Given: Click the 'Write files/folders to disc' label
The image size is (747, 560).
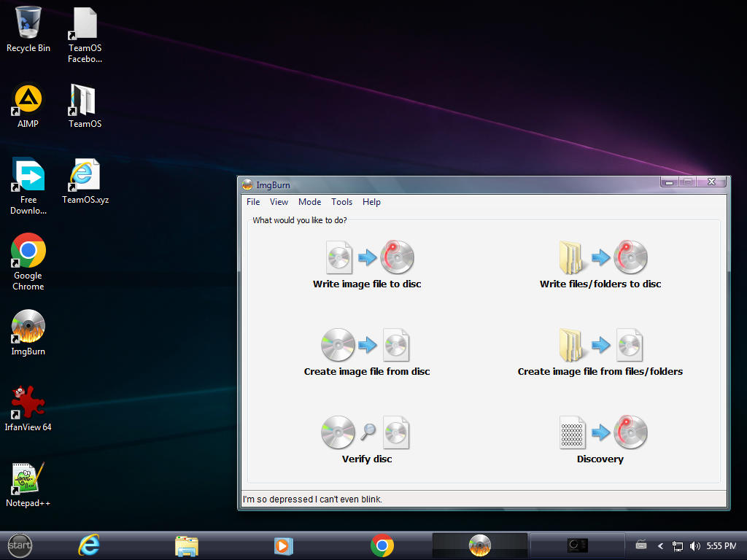Looking at the screenshot, I should click(600, 284).
